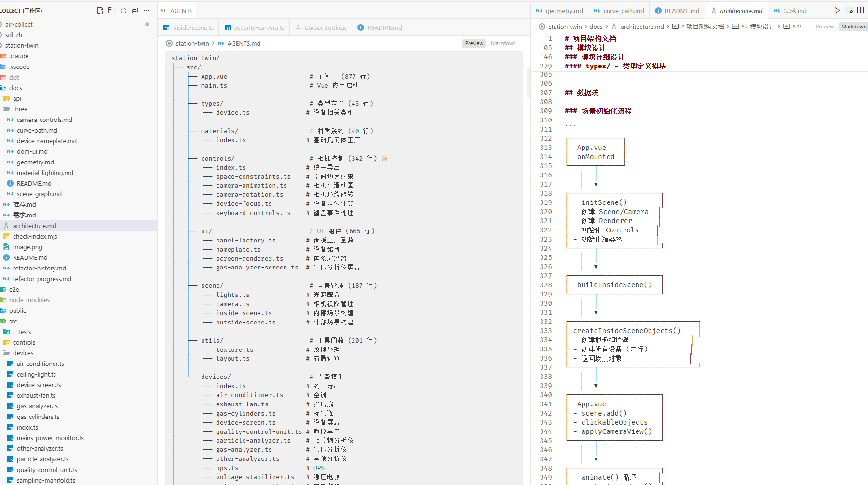Expand the .claude folder
This screenshot has height=485, width=868.
pyautogui.click(x=19, y=56)
